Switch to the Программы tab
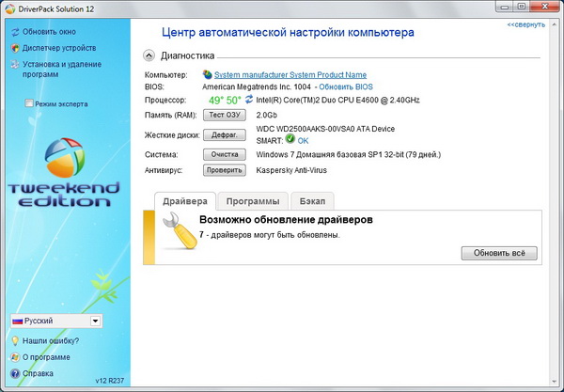The image size is (564, 392). pyautogui.click(x=252, y=201)
